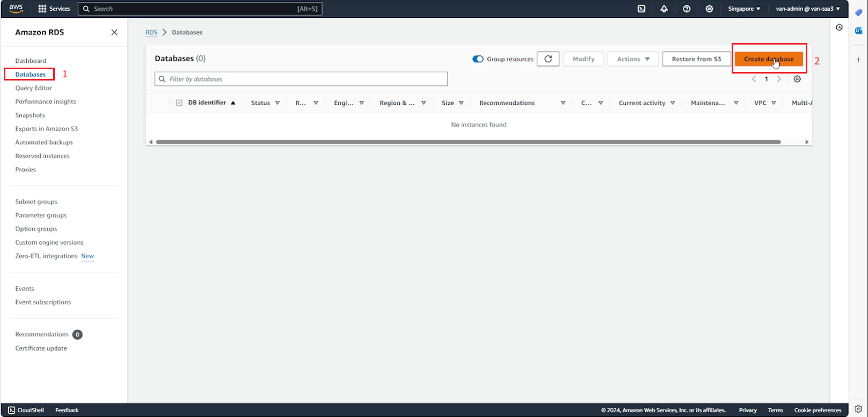Open the info panel icon at the right edge
868x417 pixels.
tap(839, 27)
